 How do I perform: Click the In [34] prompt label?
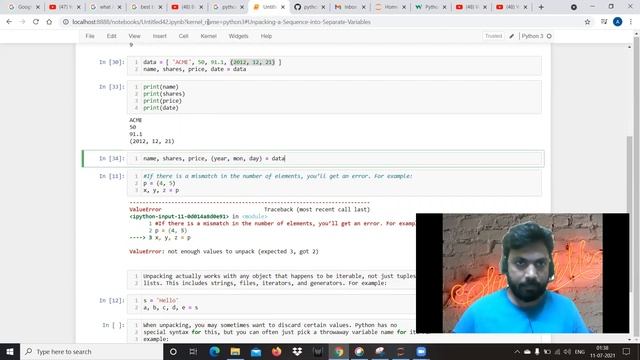[x=111, y=158]
